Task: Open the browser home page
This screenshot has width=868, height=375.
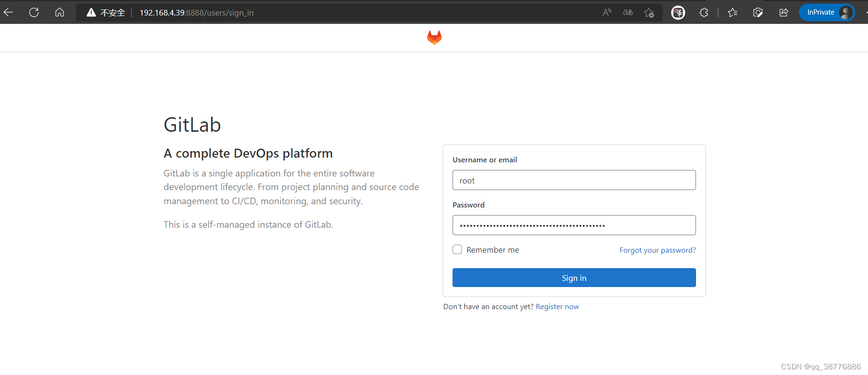Action: (59, 13)
